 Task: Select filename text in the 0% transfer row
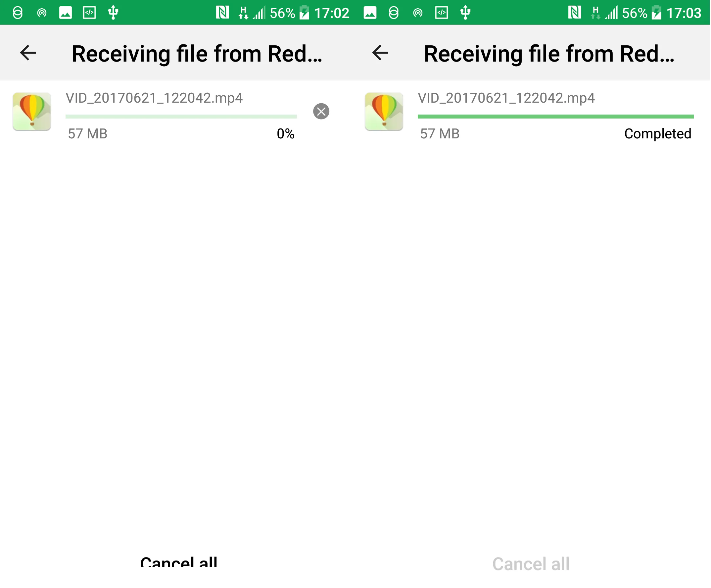coord(154,98)
